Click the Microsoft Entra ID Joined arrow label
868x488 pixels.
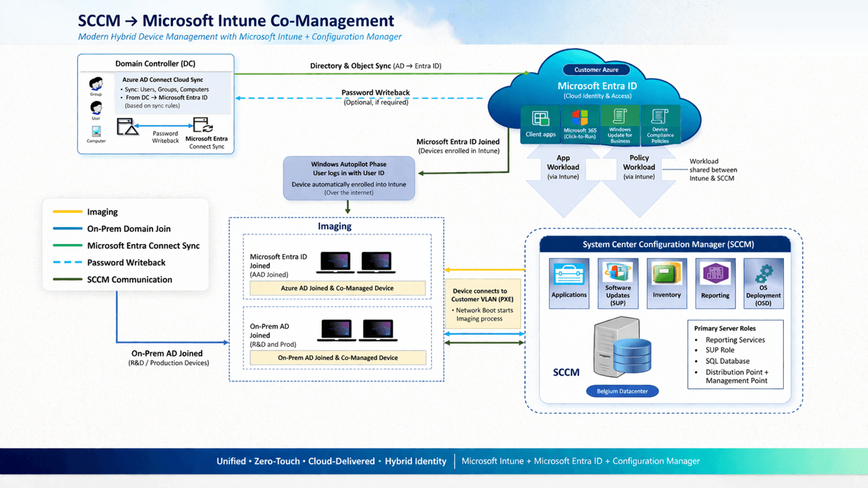pyautogui.click(x=458, y=146)
